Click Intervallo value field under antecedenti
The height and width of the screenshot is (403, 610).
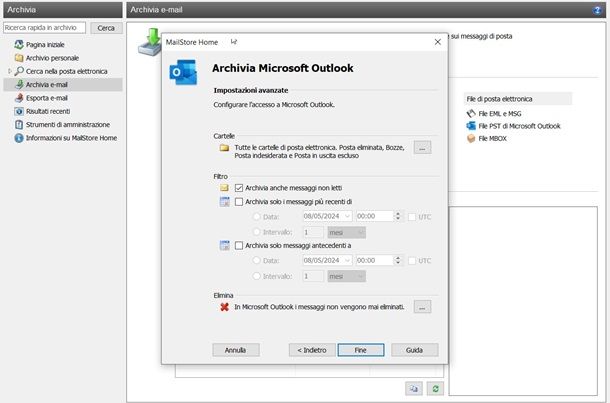click(x=313, y=276)
